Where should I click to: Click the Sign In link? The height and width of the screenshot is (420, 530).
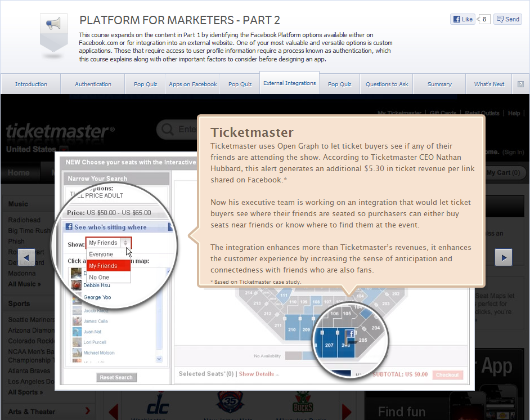coord(513,152)
